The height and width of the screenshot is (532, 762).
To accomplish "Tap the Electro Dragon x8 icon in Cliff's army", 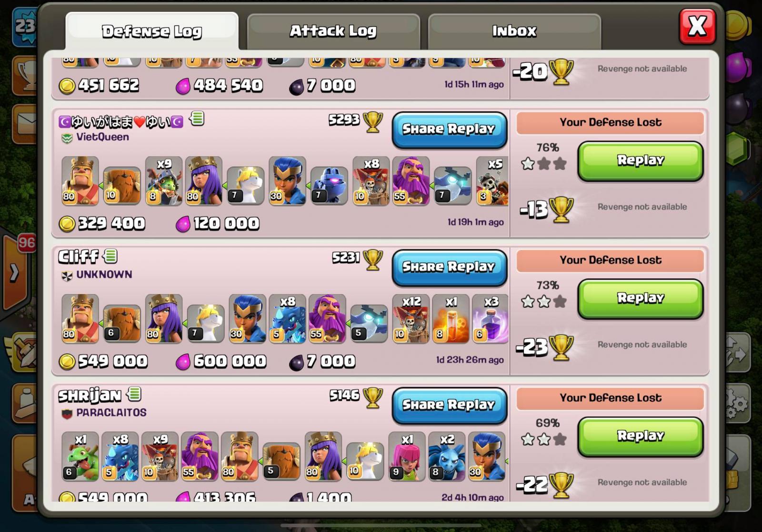I will pyautogui.click(x=287, y=318).
